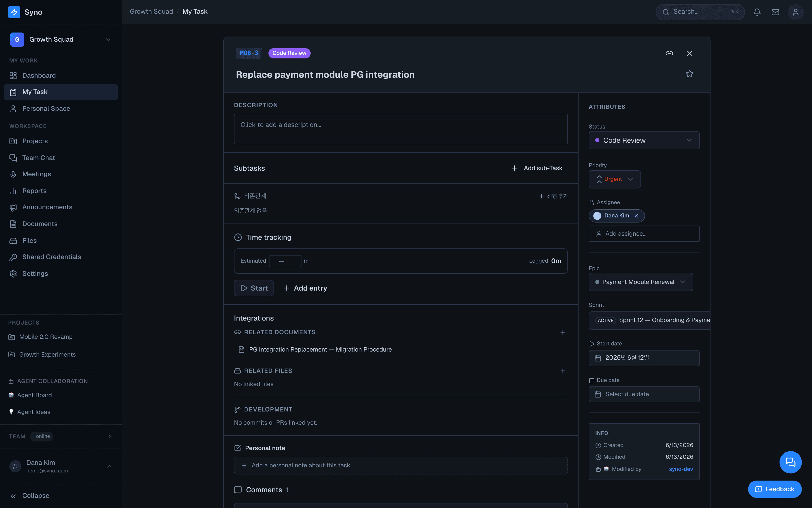Add a personal note about this task

[401, 465]
